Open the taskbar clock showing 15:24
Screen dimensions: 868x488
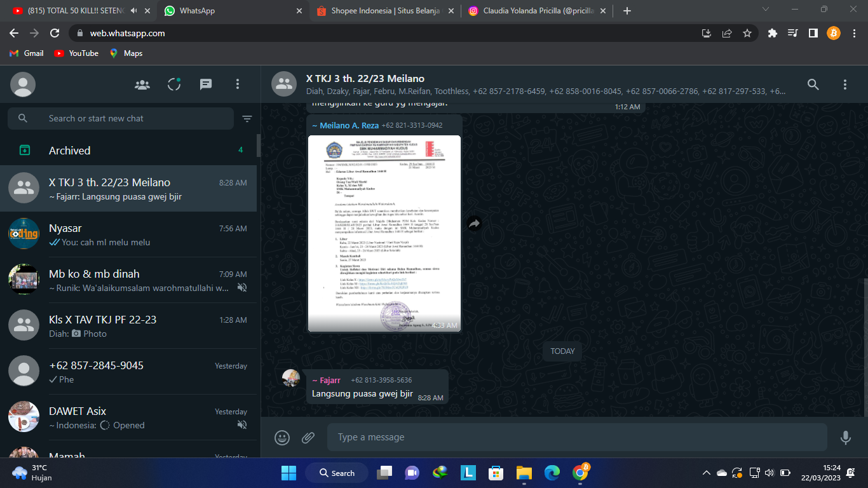[822, 473]
